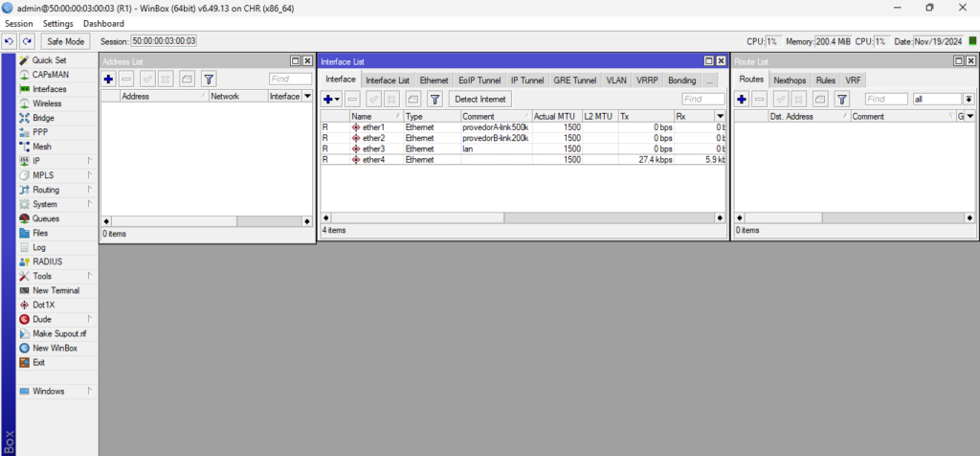Switch to Bonding tab

[681, 80]
